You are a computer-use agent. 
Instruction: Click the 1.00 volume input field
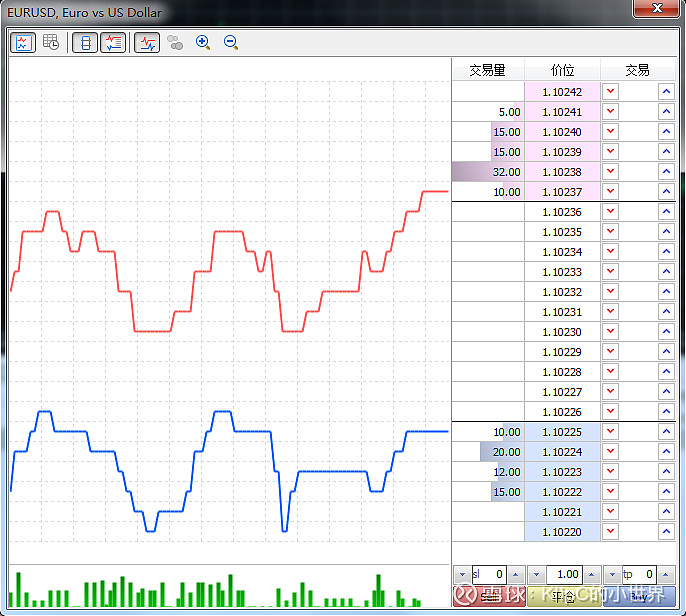tap(565, 575)
